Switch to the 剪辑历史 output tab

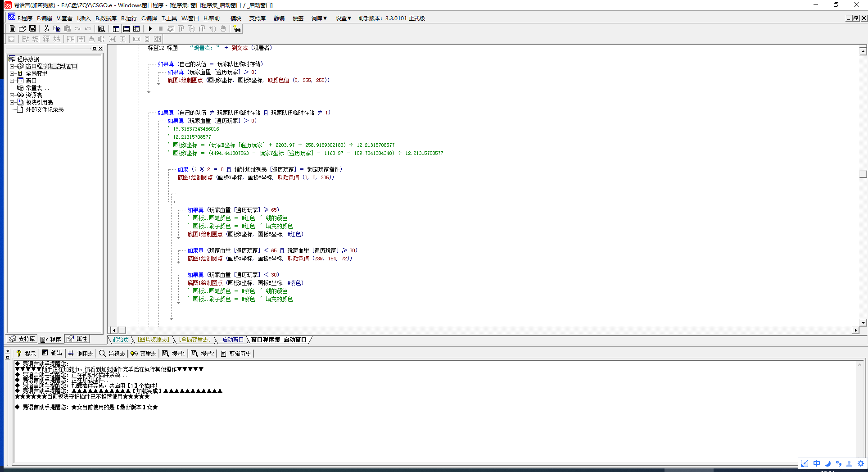[x=235, y=354]
